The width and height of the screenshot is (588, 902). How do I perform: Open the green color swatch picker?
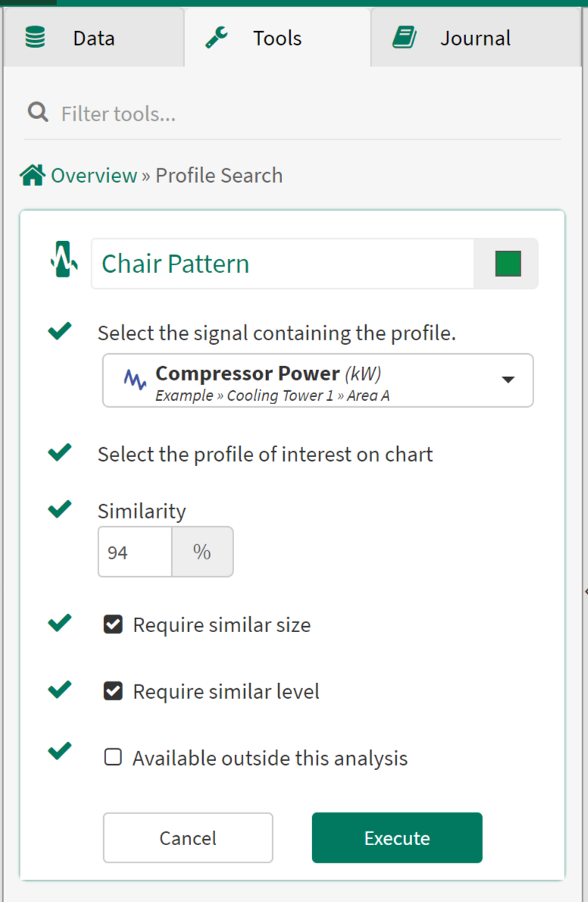click(x=508, y=264)
